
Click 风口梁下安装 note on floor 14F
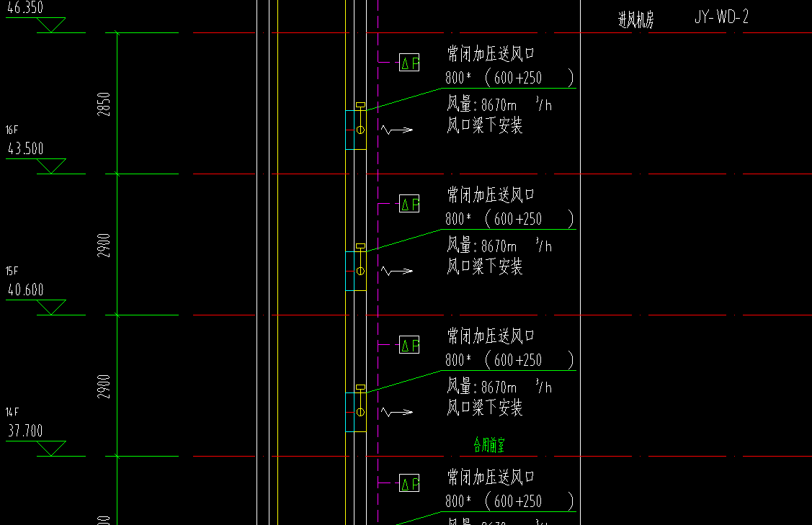pyautogui.click(x=485, y=408)
